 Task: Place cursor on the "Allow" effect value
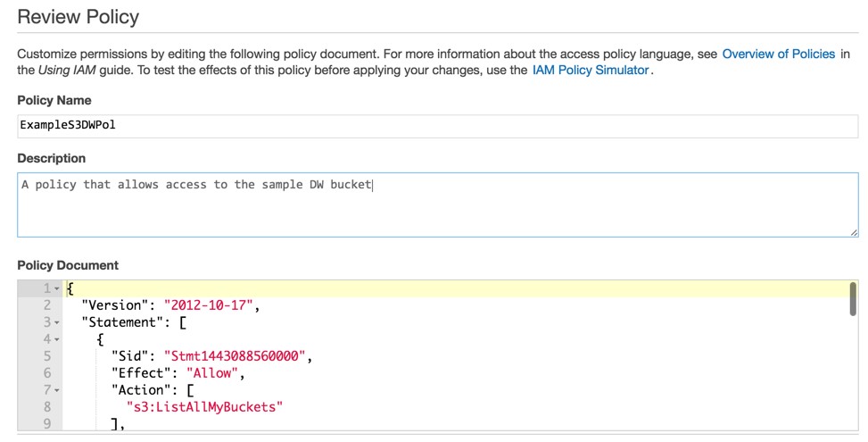coord(212,372)
